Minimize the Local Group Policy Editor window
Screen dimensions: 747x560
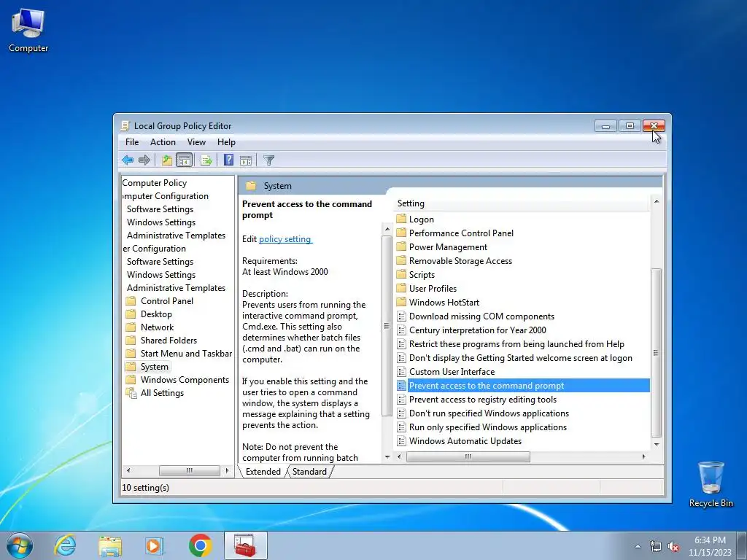pos(605,125)
